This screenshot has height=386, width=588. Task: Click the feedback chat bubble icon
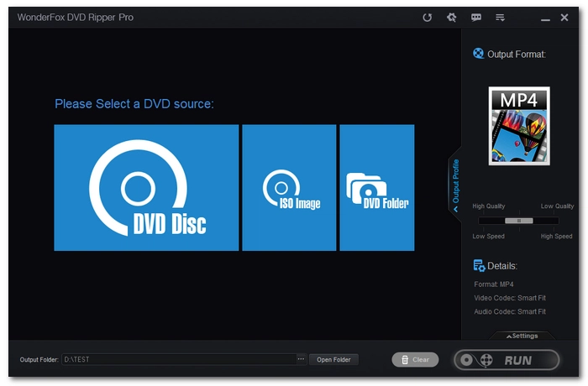click(475, 17)
